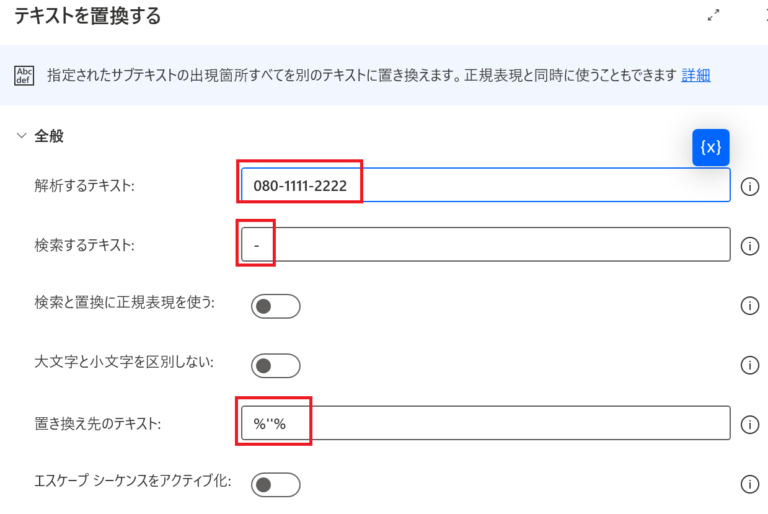Collapse the 全般 section chevron
Screen dimensions: 768x514
(x=22, y=136)
